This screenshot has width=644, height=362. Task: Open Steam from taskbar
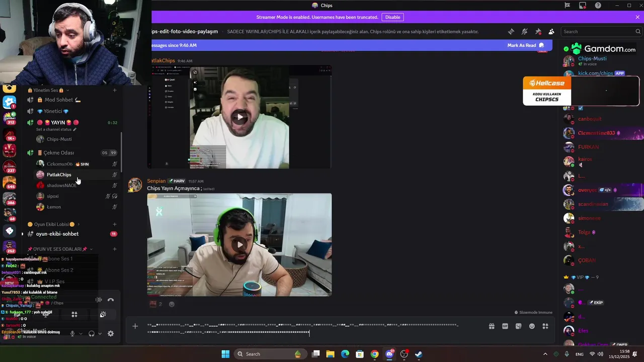click(418, 354)
